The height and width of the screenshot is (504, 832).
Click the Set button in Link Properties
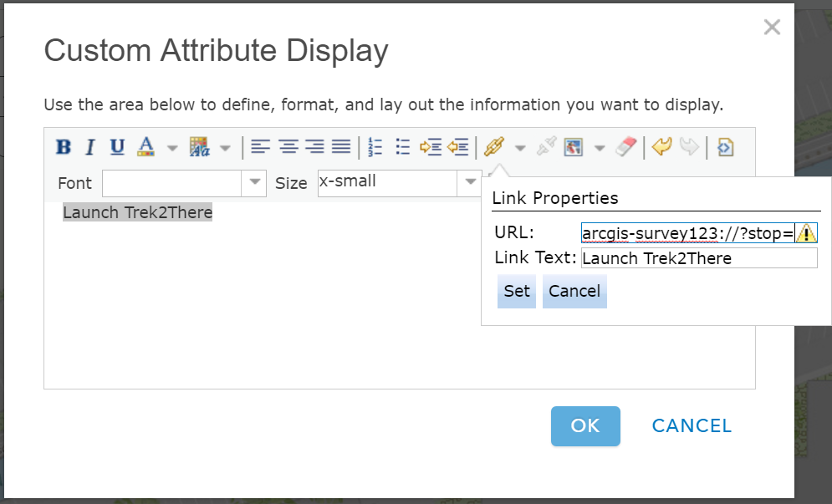click(x=517, y=291)
